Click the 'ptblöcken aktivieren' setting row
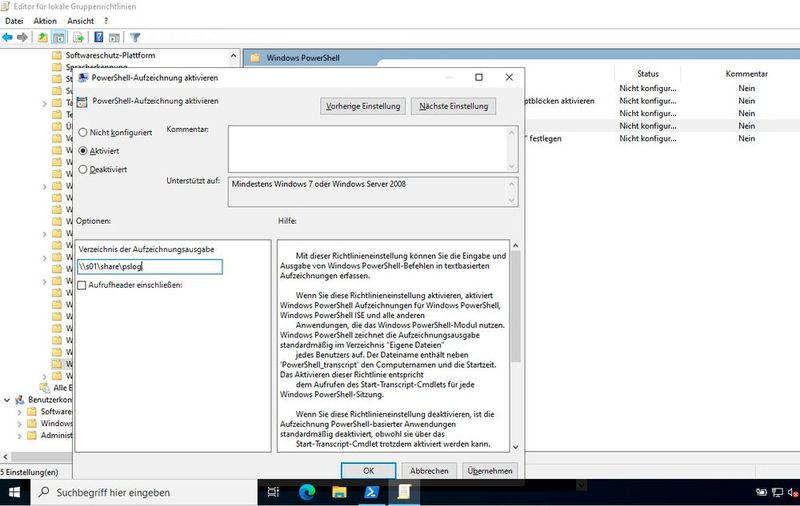The width and height of the screenshot is (800, 506). point(560,101)
